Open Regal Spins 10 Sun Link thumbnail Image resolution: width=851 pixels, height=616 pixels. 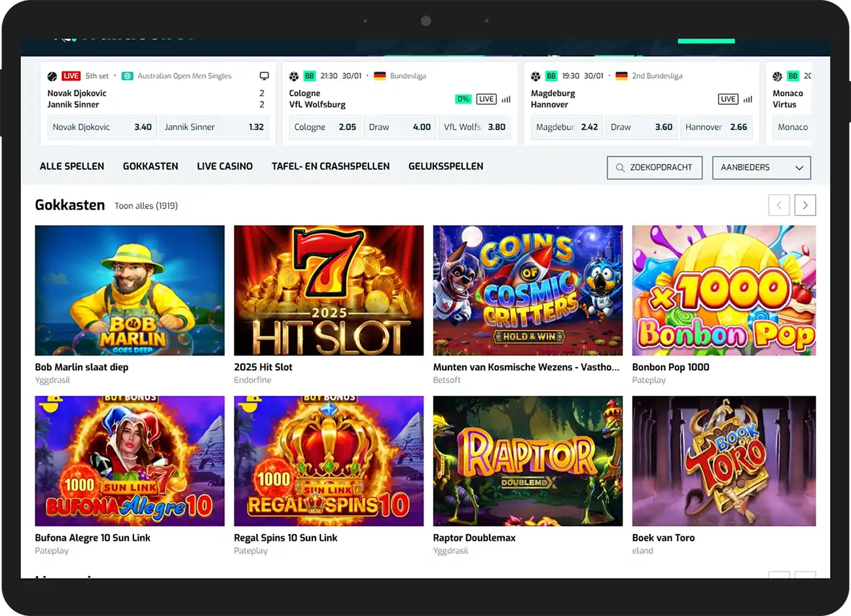click(x=329, y=461)
